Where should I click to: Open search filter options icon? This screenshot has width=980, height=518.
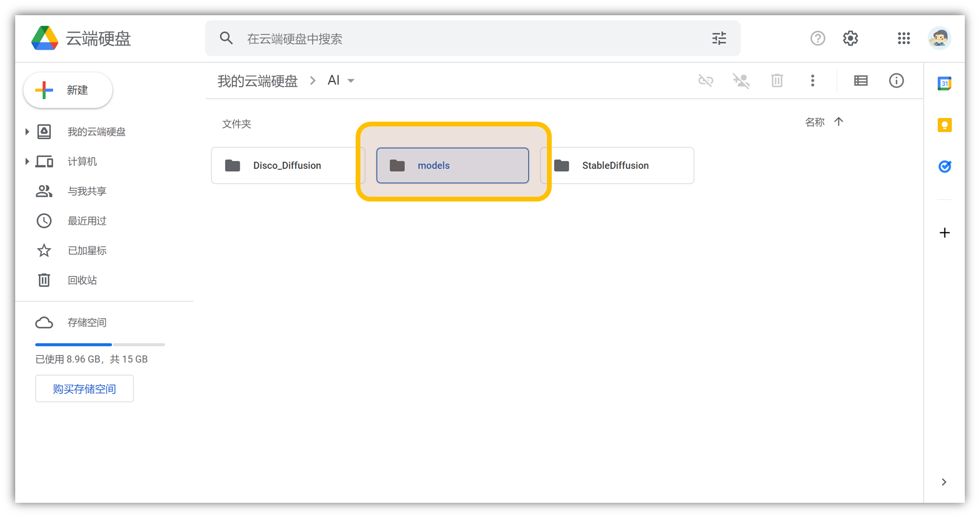tap(719, 38)
